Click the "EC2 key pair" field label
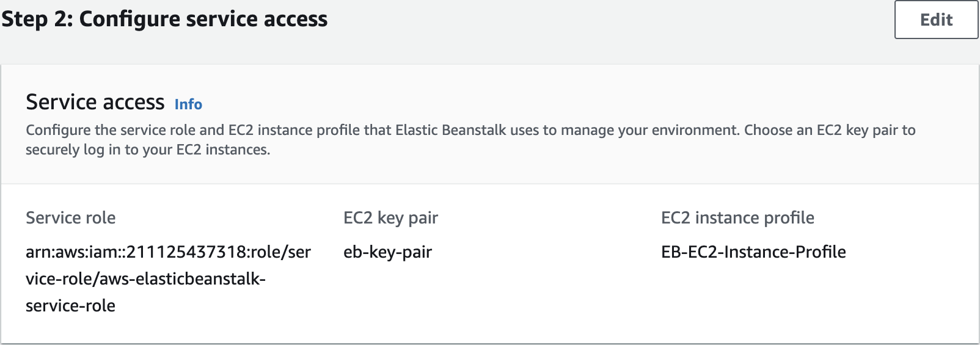980x345 pixels. tap(390, 218)
